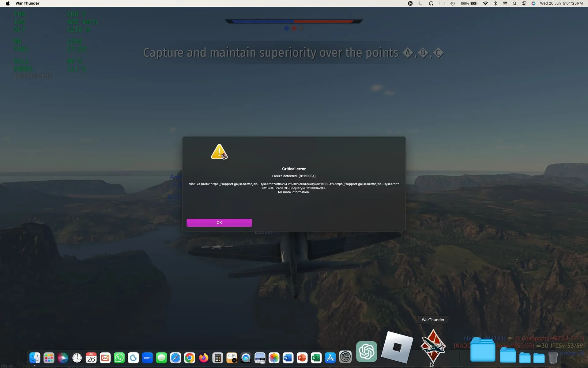The height and width of the screenshot is (368, 588).
Task: Open Time Machine status in menu bar
Action: tap(452, 3)
